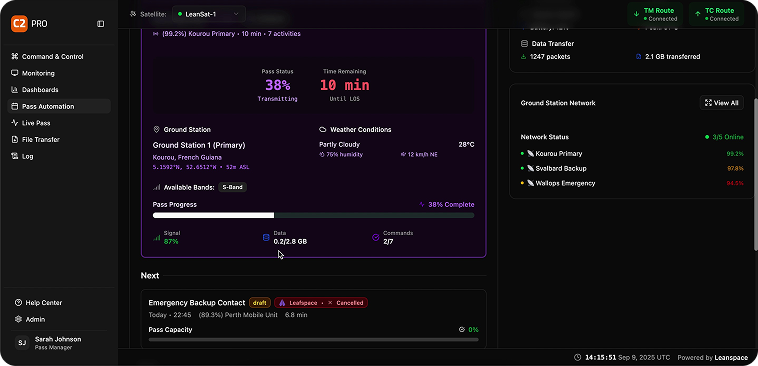Click the TM Route connected indicator
758x366 pixels.
[x=655, y=15]
